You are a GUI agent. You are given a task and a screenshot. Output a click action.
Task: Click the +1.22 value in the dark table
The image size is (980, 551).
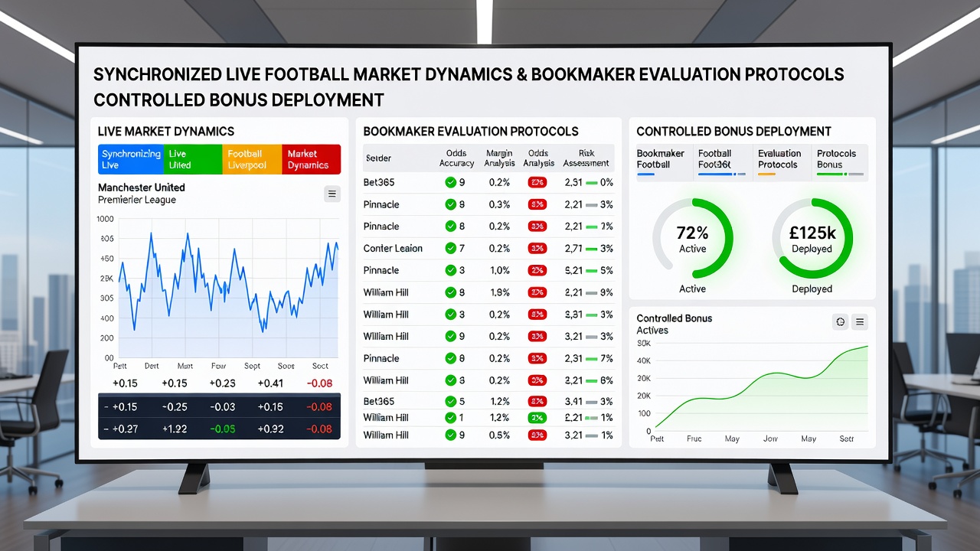174,429
